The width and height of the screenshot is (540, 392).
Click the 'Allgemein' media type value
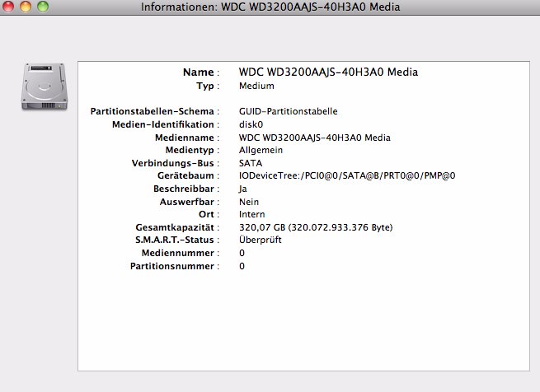click(261, 151)
